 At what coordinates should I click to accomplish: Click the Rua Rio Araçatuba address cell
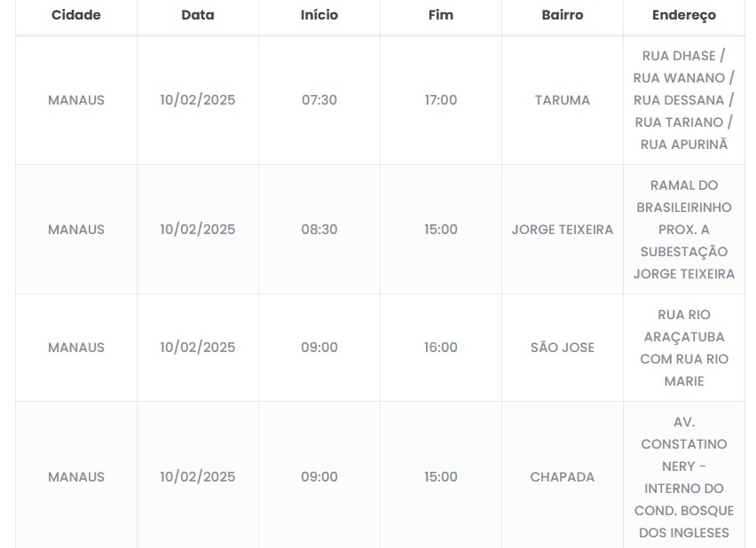[683, 348]
